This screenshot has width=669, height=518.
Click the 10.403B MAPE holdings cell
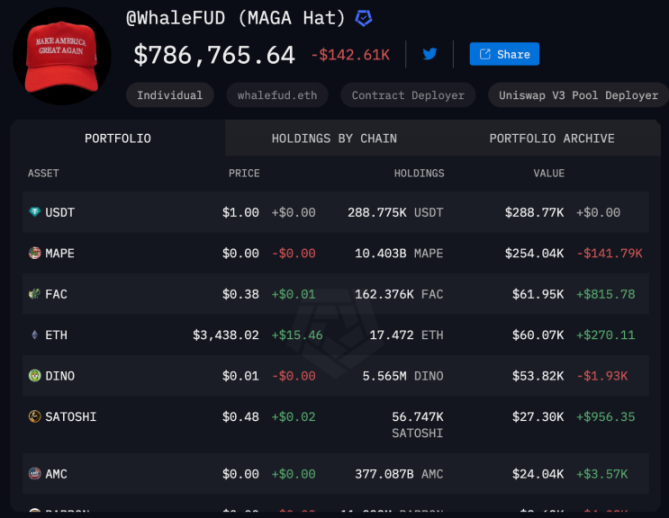399,253
